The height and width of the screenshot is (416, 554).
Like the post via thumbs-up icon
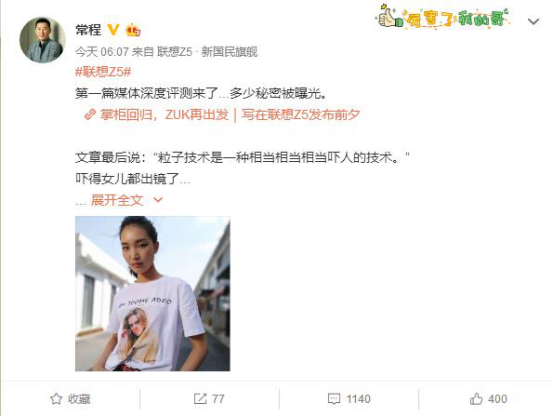(476, 399)
